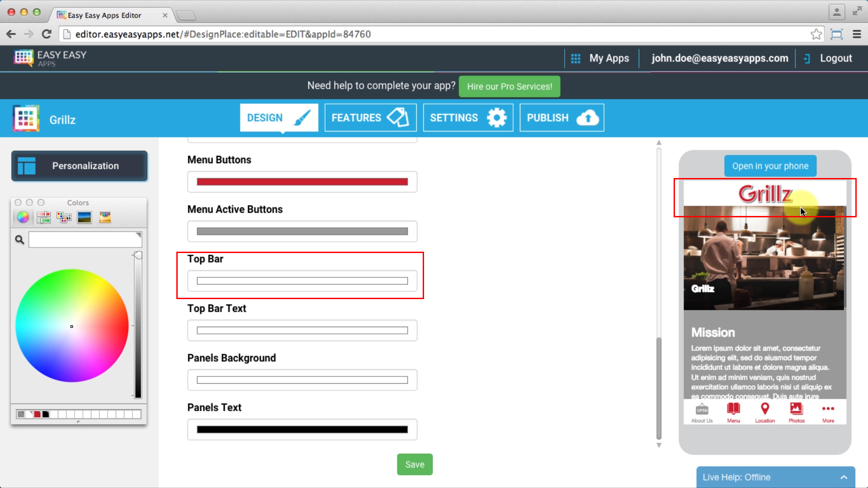
Task: Select the color wheel spectrum icon
Action: tap(22, 217)
